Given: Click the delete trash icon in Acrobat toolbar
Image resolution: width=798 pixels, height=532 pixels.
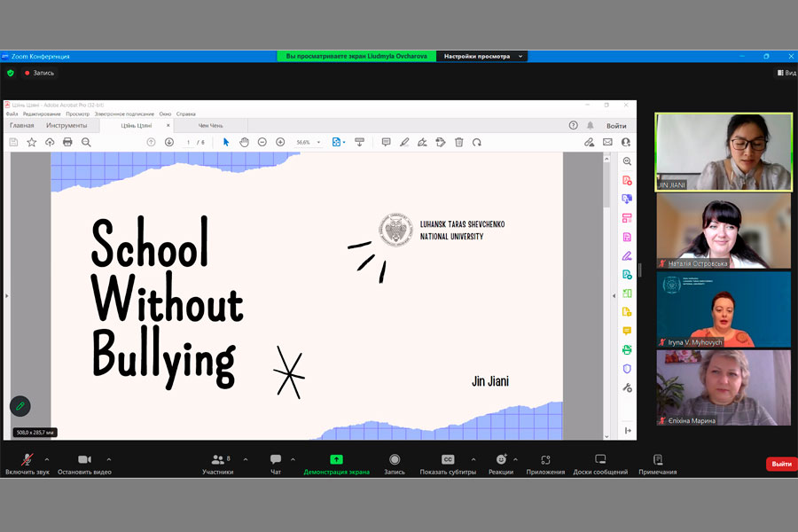Looking at the screenshot, I should pyautogui.click(x=458, y=142).
